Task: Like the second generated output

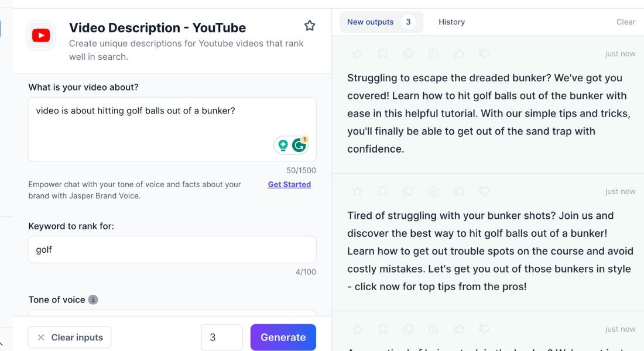Action: coord(459,191)
